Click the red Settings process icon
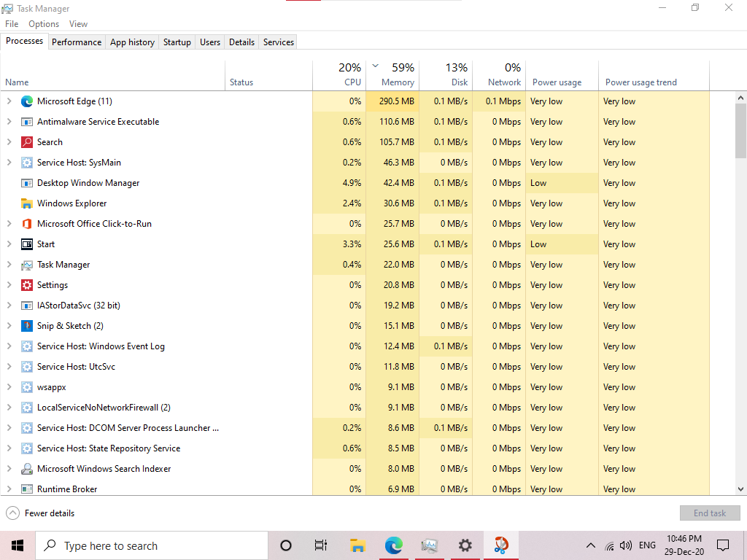The image size is (747, 560). click(27, 285)
